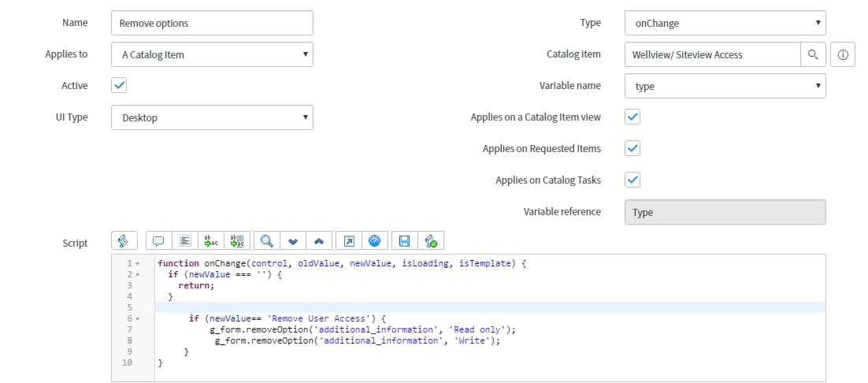Click the format code icon

pos(185,241)
